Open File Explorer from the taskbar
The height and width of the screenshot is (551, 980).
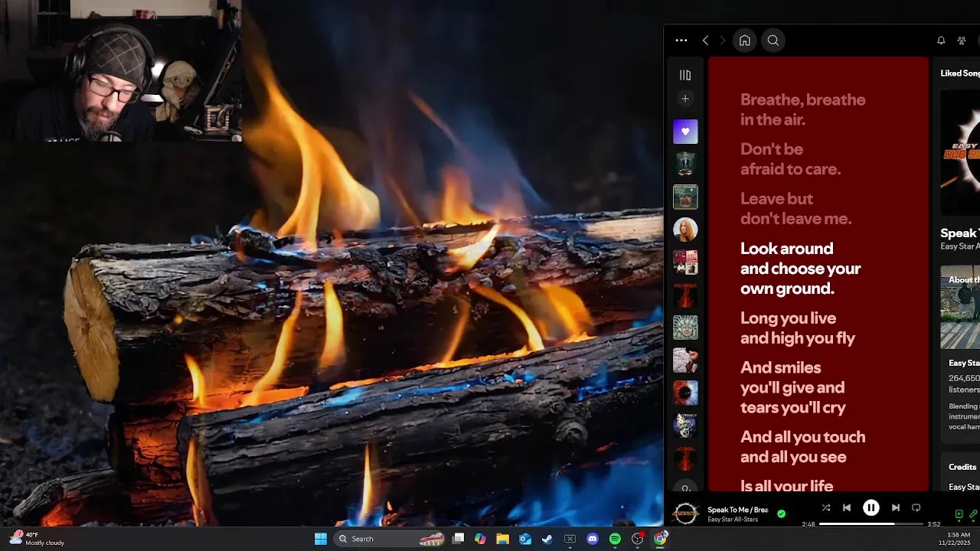coord(502,539)
